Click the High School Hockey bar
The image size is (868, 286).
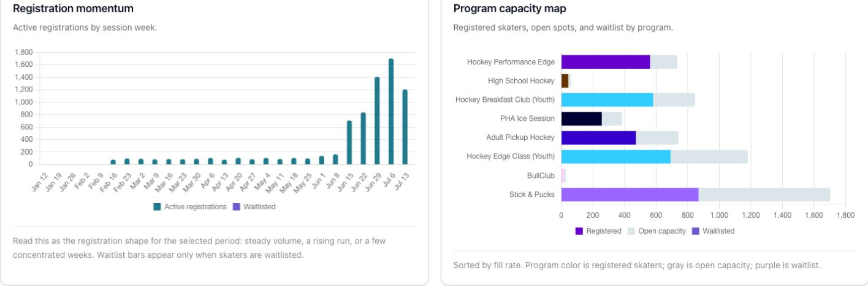pyautogui.click(x=565, y=80)
